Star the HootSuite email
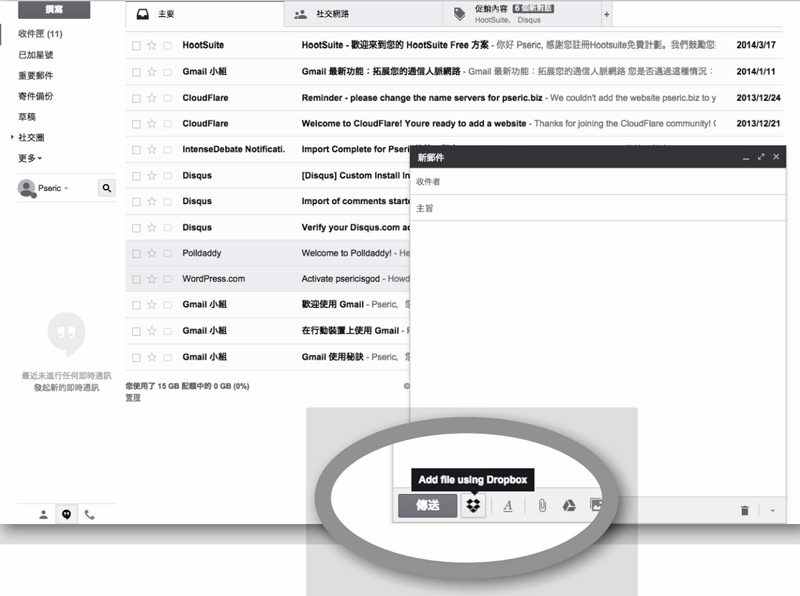The width and height of the screenshot is (800, 596). [x=152, y=45]
